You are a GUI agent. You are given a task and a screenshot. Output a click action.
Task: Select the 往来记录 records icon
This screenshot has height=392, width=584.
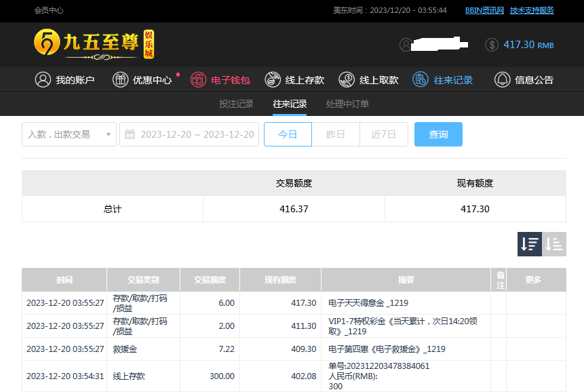tap(421, 80)
